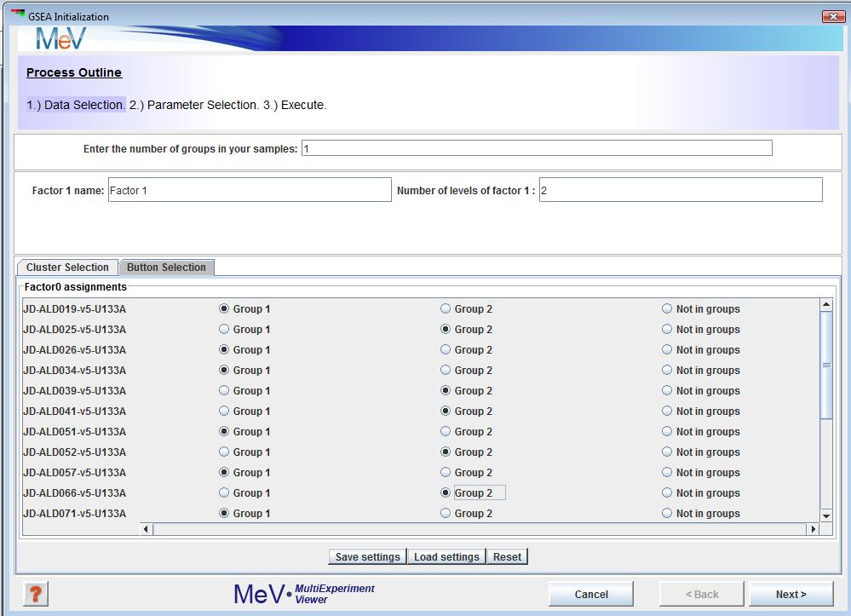Click the GSEA Initialization title bar icon

tap(18, 15)
